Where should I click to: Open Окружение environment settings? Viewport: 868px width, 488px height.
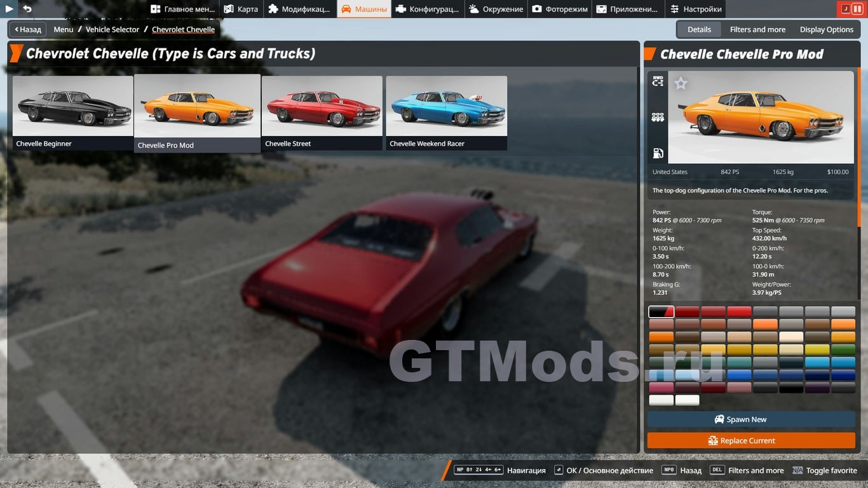[x=496, y=9]
